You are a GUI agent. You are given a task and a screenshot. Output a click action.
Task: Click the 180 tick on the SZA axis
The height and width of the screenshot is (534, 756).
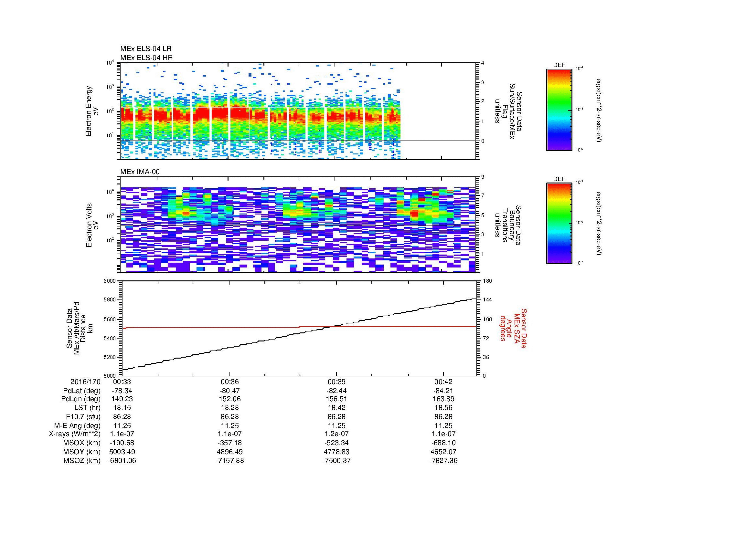point(487,281)
